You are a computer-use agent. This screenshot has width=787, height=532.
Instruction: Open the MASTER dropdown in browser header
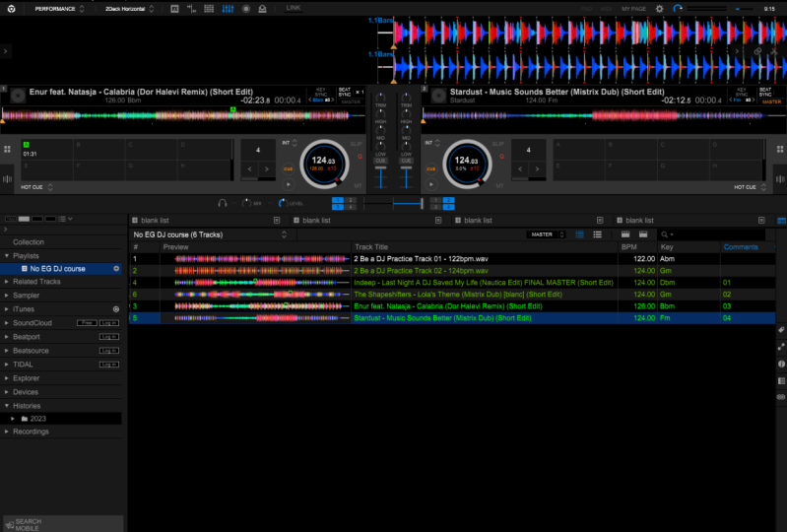pyautogui.click(x=546, y=234)
